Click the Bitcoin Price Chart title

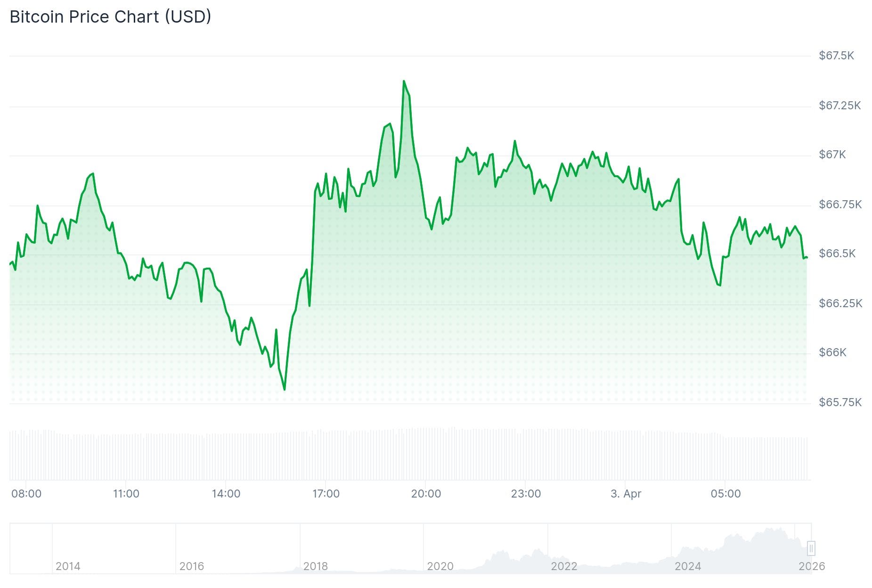click(110, 17)
